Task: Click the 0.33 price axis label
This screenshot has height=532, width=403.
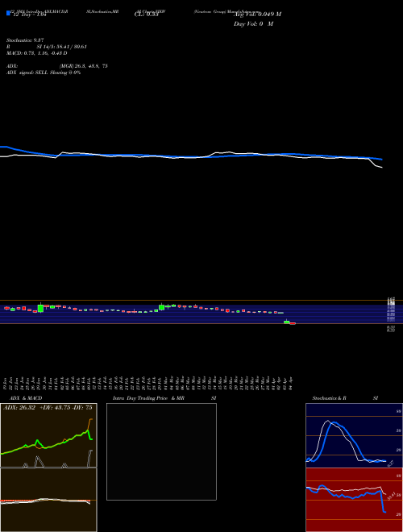Action: [x=390, y=329]
